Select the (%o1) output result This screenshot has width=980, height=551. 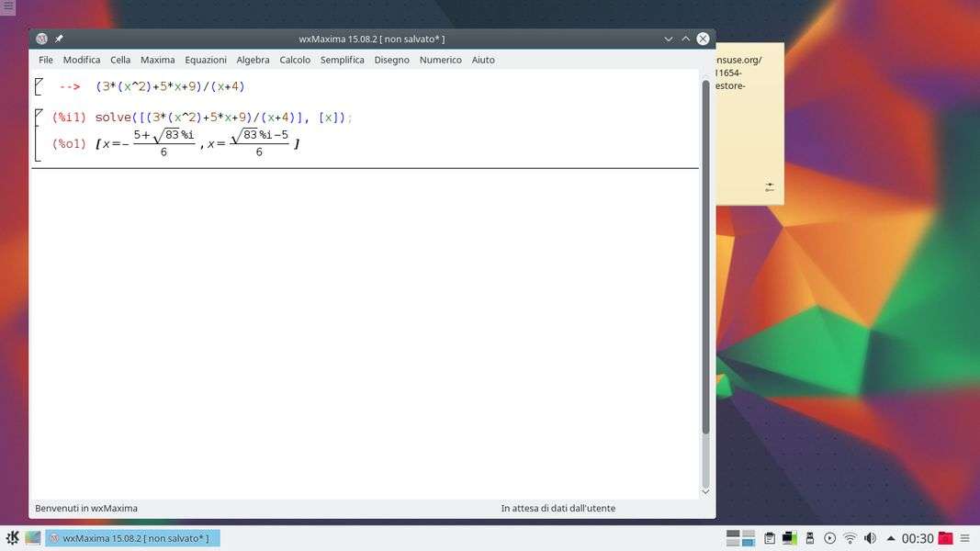click(x=197, y=143)
